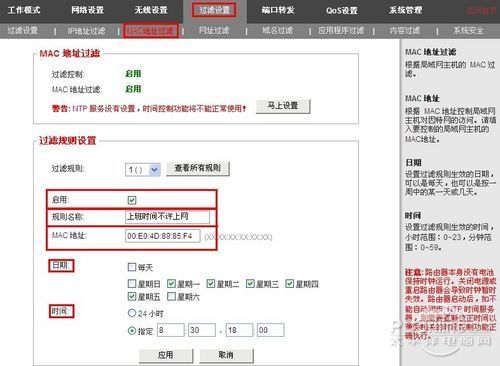Open the 过滤规则 dropdown

pos(143,170)
